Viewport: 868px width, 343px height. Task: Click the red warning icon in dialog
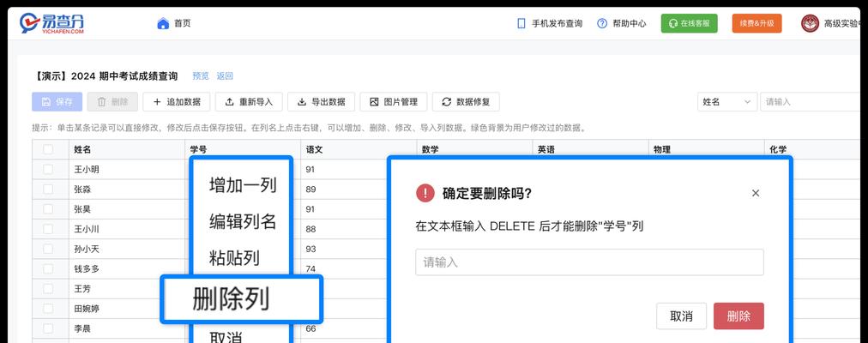pos(425,193)
